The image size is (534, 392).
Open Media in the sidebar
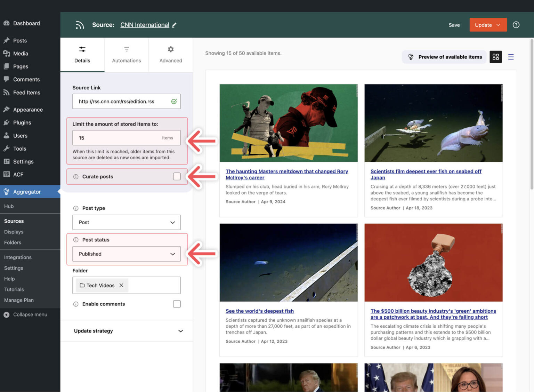tap(21, 54)
